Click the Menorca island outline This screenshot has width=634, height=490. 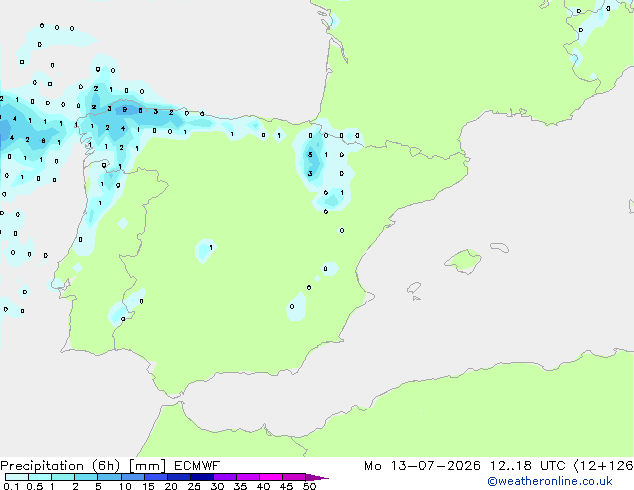pyautogui.click(x=499, y=247)
